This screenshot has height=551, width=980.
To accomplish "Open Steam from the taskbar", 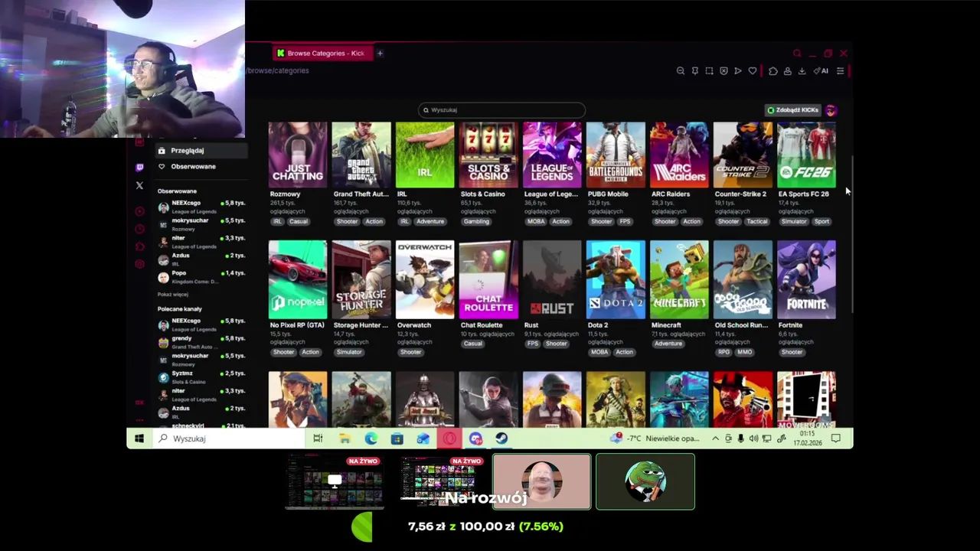I will [x=501, y=439].
